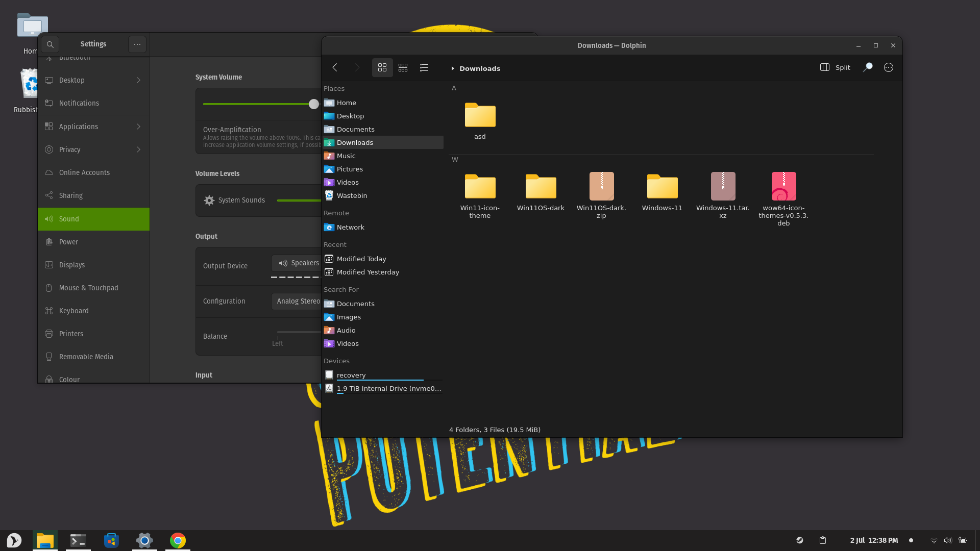Click the back navigation arrow in Dolphin
The height and width of the screenshot is (551, 980).
click(x=335, y=67)
